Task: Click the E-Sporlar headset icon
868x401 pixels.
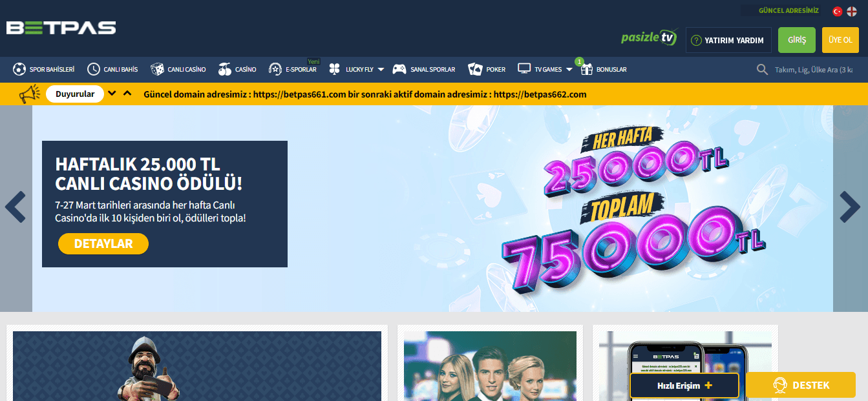Action: 275,69
